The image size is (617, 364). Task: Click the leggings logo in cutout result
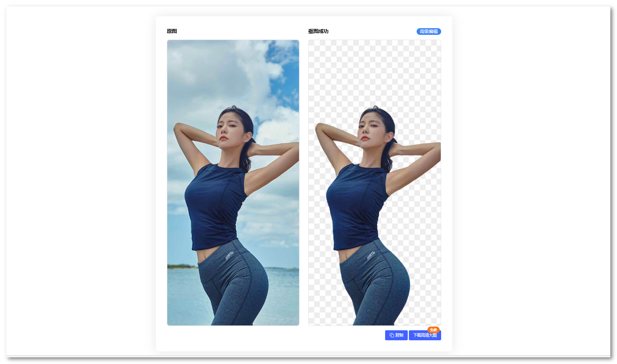click(371, 255)
